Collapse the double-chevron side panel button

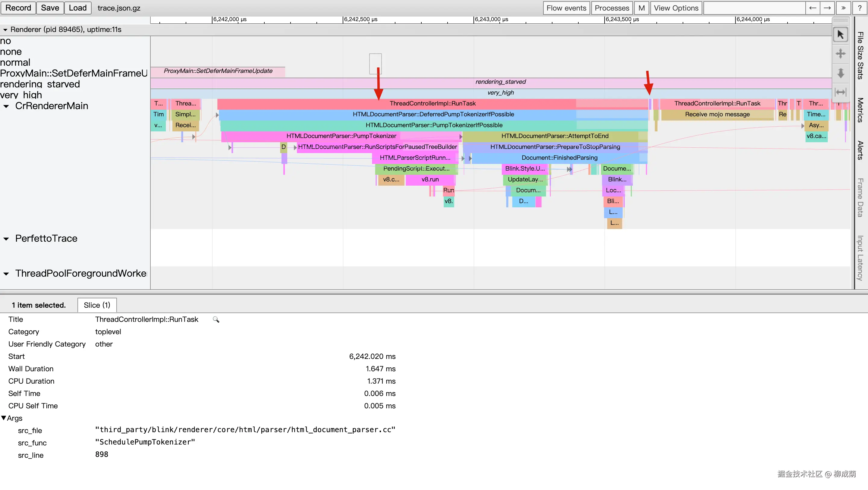pyautogui.click(x=843, y=8)
